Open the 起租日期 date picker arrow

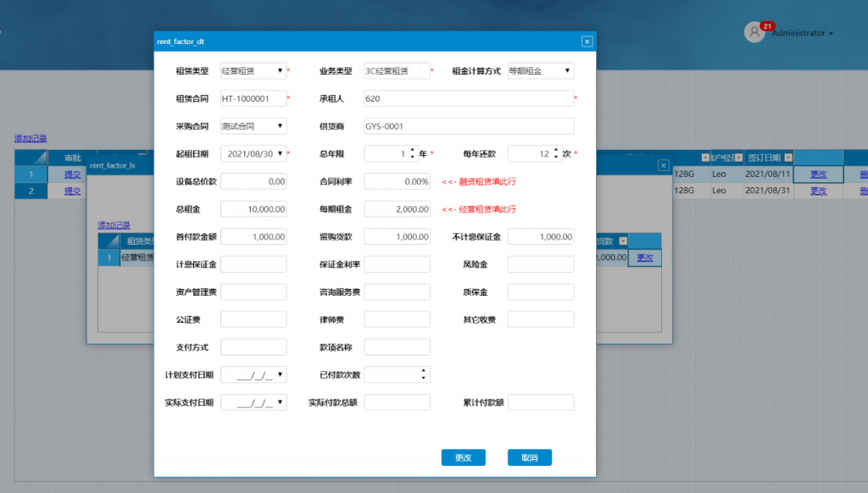click(x=280, y=154)
